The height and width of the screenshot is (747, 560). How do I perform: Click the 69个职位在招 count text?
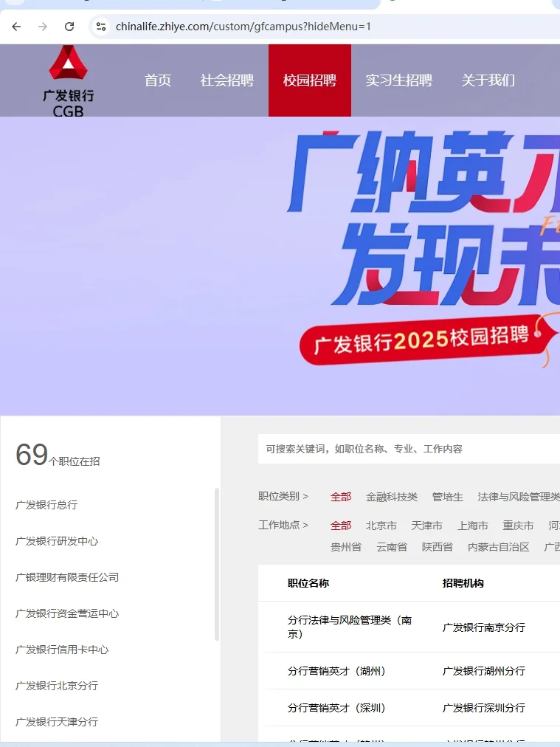pos(58,455)
